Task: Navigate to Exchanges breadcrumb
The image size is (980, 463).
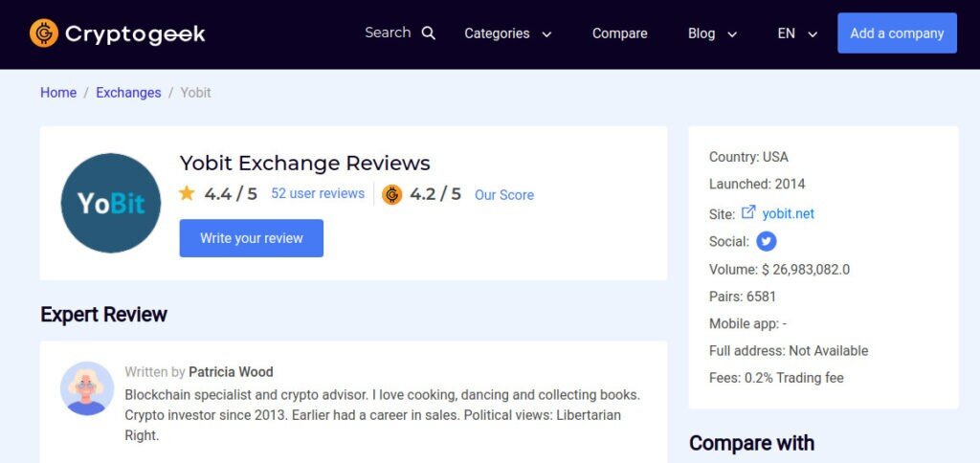Action: (x=128, y=93)
